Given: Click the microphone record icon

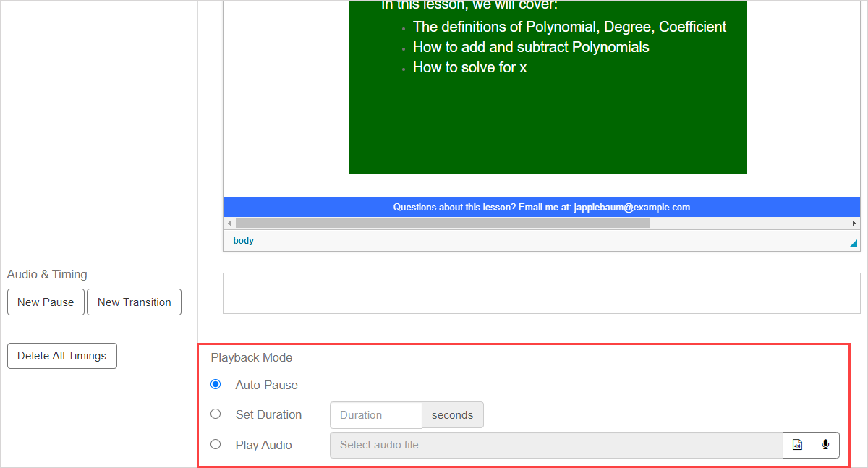Looking at the screenshot, I should tap(825, 445).
